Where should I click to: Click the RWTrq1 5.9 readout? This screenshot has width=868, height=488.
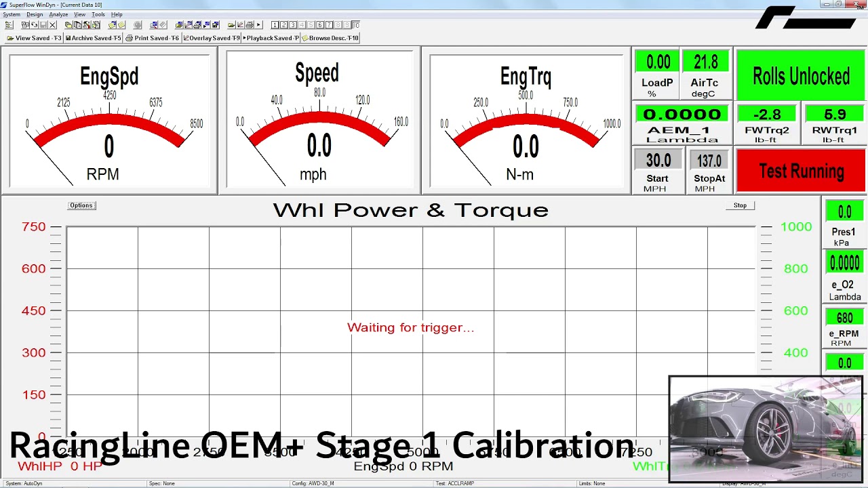coord(835,124)
